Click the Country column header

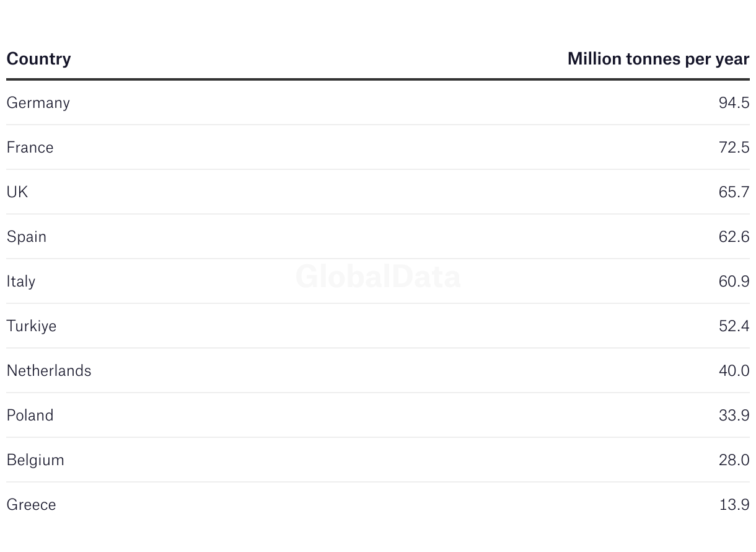pos(38,59)
